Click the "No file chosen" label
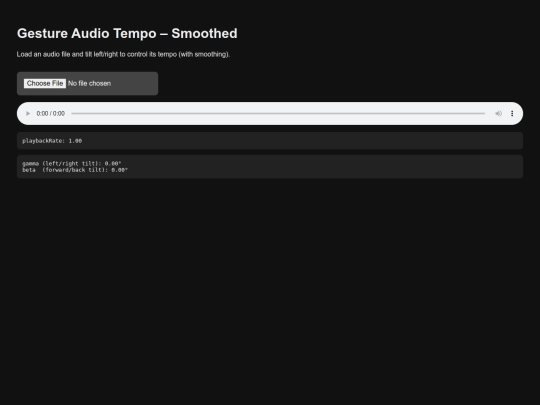This screenshot has height=405, width=540. [90, 83]
